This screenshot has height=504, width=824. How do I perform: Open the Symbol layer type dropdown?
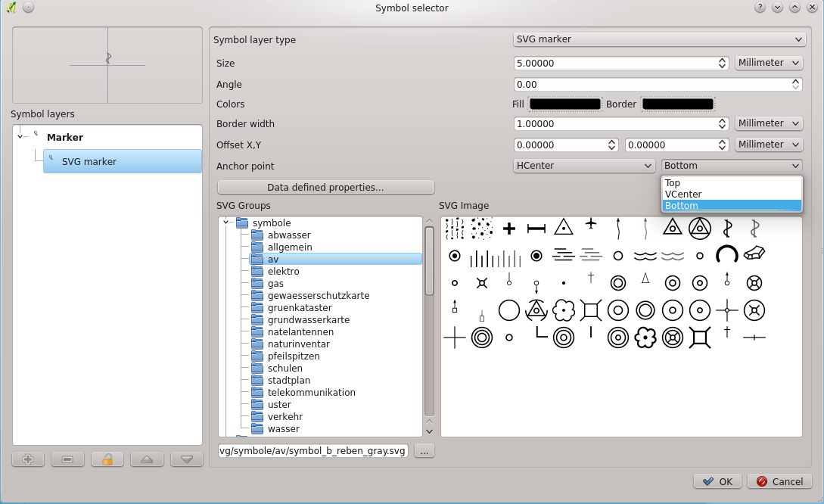pyautogui.click(x=658, y=39)
